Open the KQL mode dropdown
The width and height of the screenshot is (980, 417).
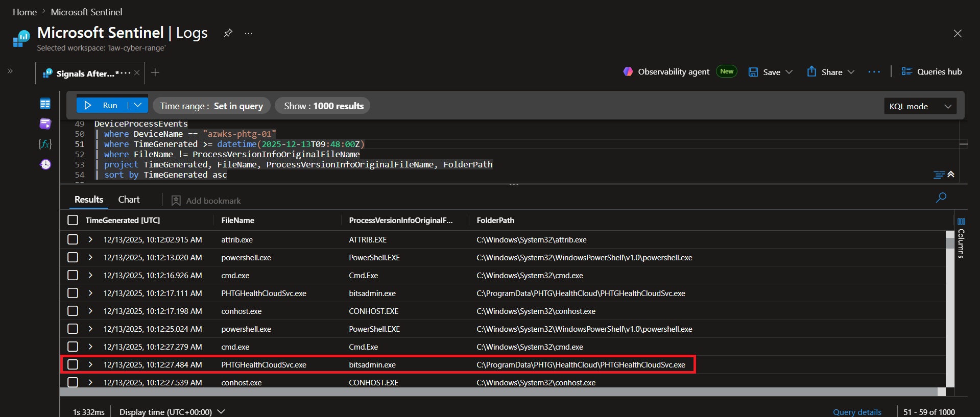pos(920,106)
